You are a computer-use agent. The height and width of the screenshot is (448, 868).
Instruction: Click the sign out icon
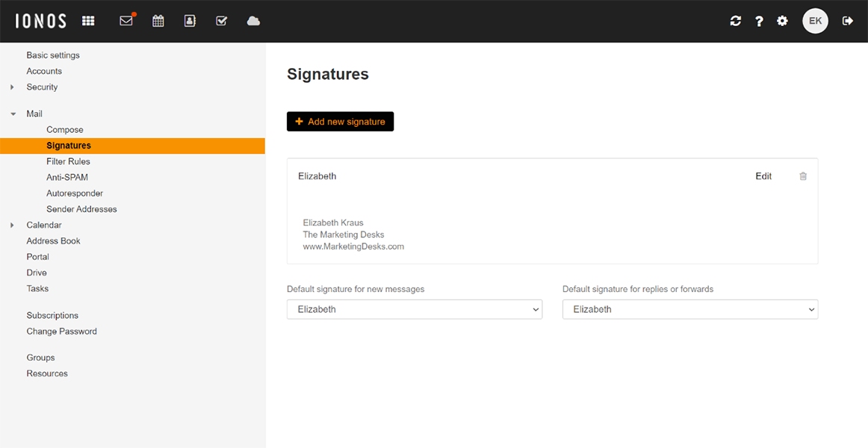pos(848,21)
